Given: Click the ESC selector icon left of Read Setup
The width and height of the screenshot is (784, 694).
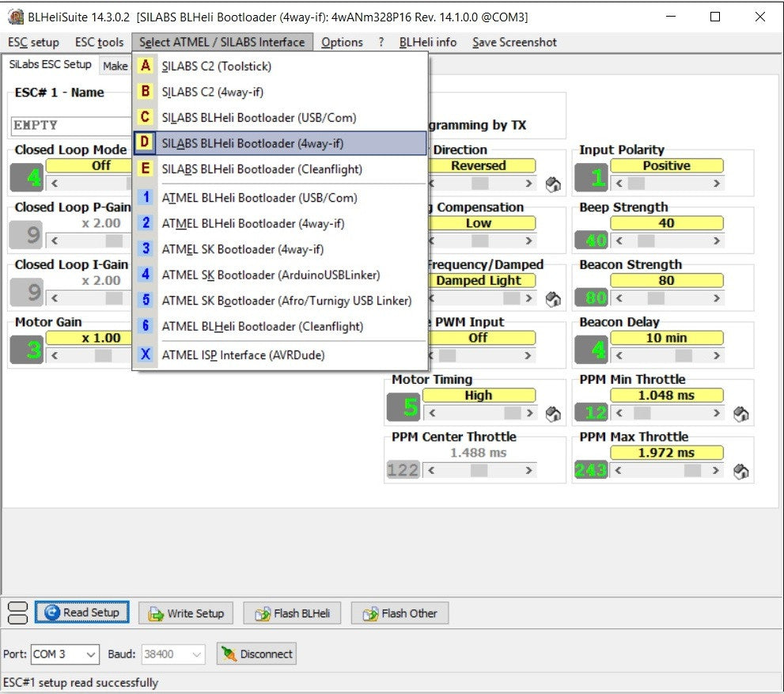Looking at the screenshot, I should click(17, 612).
